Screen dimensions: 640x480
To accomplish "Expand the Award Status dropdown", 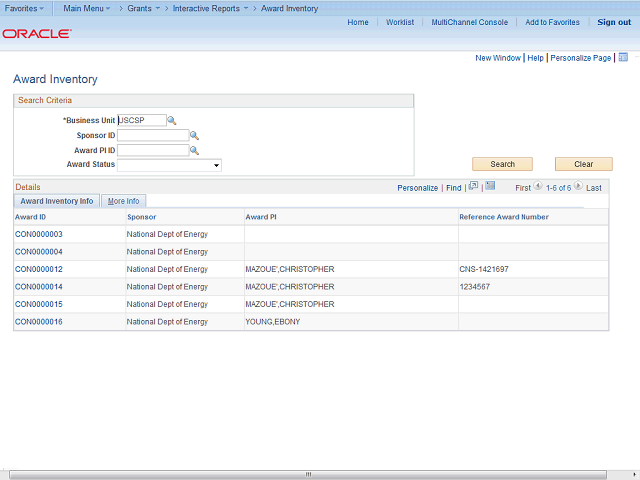I will pos(216,166).
